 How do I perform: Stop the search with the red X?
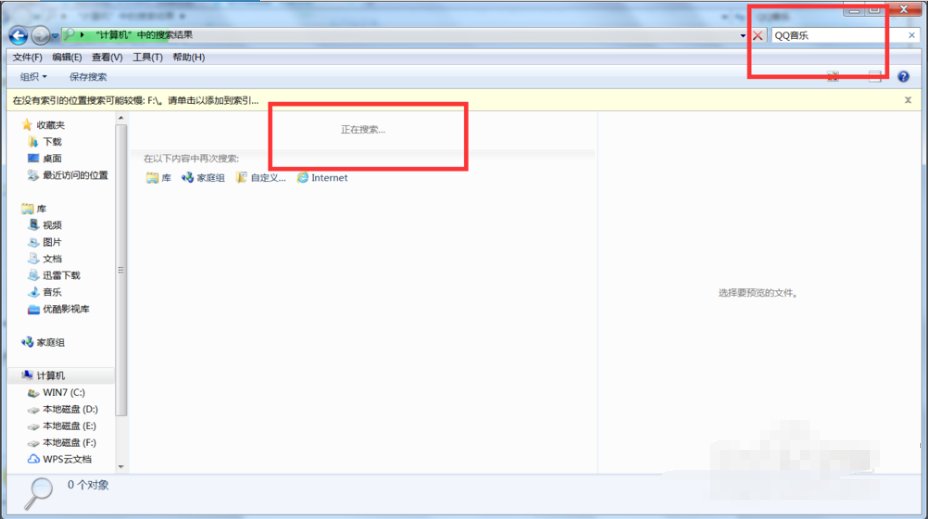coord(758,35)
